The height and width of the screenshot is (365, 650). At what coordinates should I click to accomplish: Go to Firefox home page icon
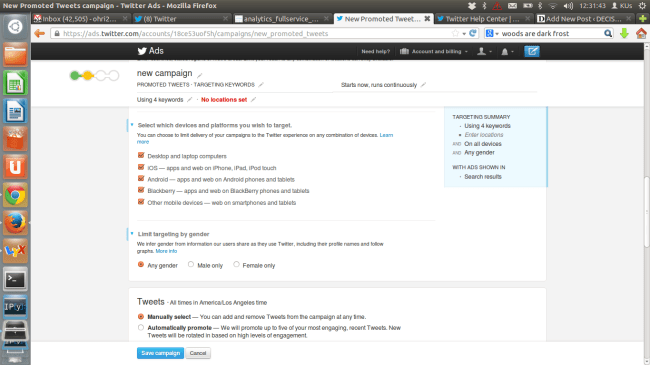coord(641,33)
